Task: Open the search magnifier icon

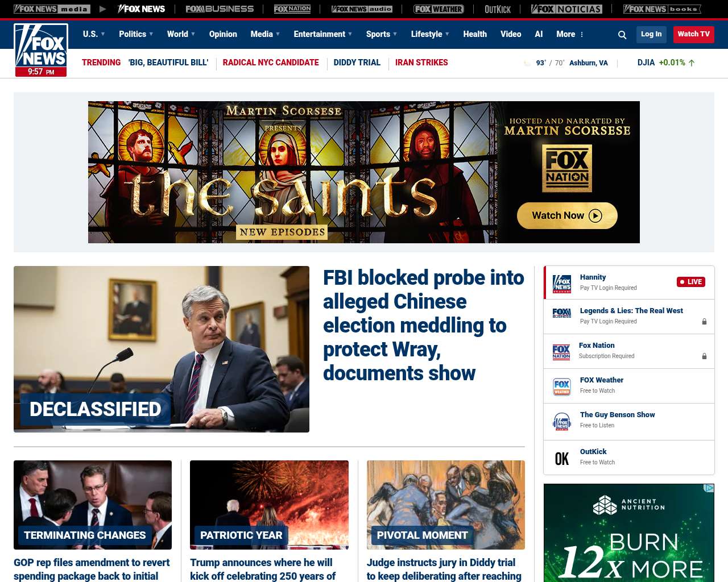Action: (x=622, y=35)
